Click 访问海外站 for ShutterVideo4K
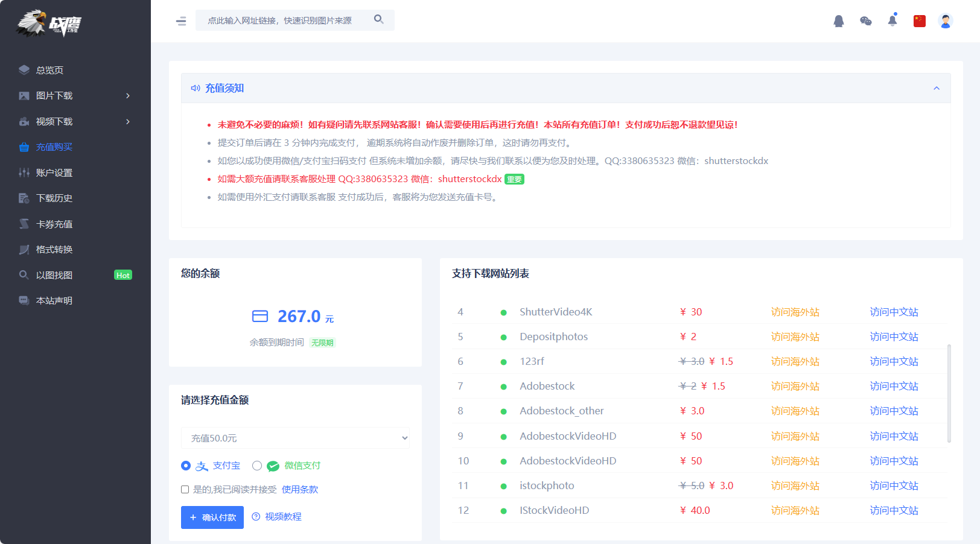The width and height of the screenshot is (980, 544). [x=795, y=312]
